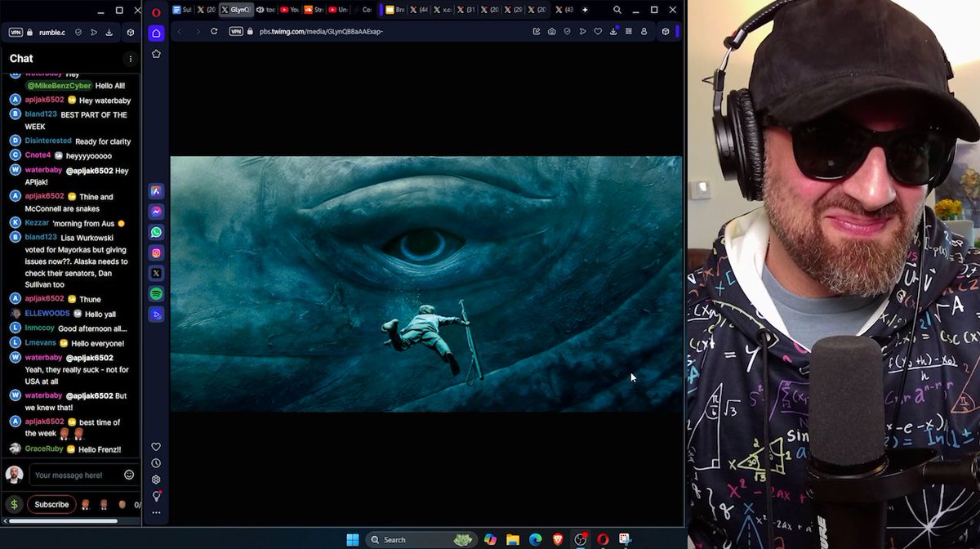Image resolution: width=980 pixels, height=549 pixels.
Task: Open extensions cube in rumble window
Action: click(x=130, y=33)
